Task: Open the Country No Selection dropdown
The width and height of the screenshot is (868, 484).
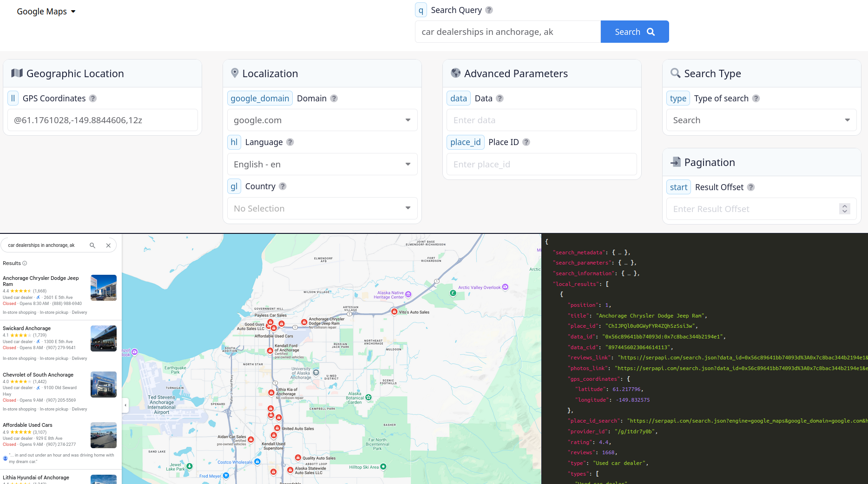Action: [322, 208]
